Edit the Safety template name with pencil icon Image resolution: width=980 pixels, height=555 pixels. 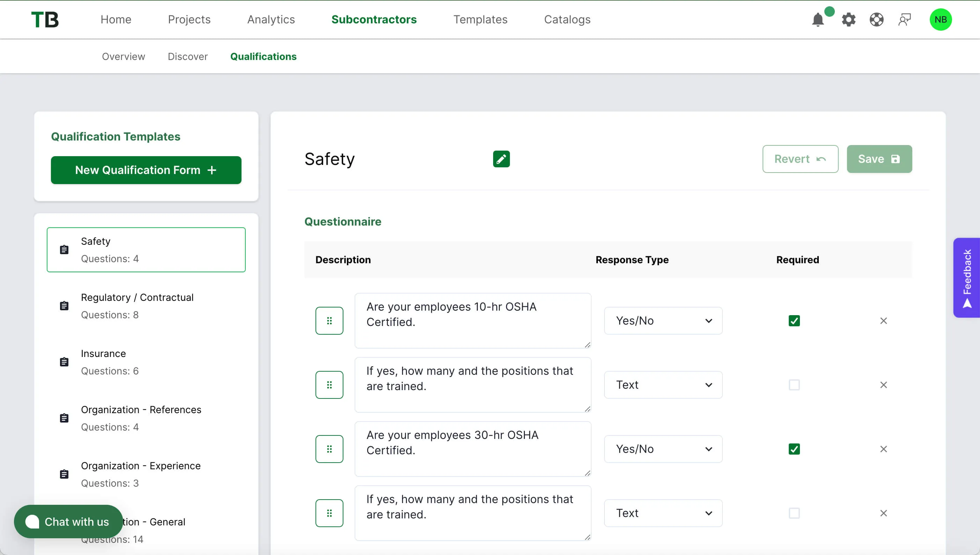click(501, 159)
